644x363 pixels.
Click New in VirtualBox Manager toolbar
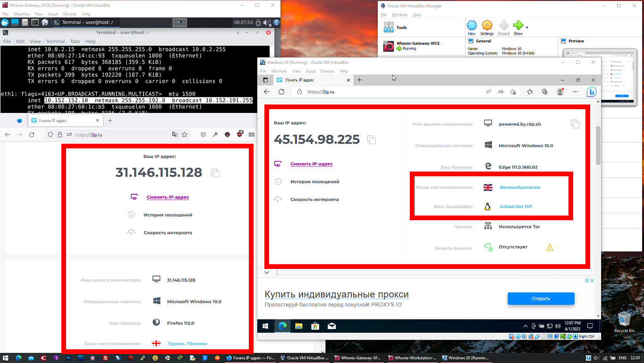[472, 28]
